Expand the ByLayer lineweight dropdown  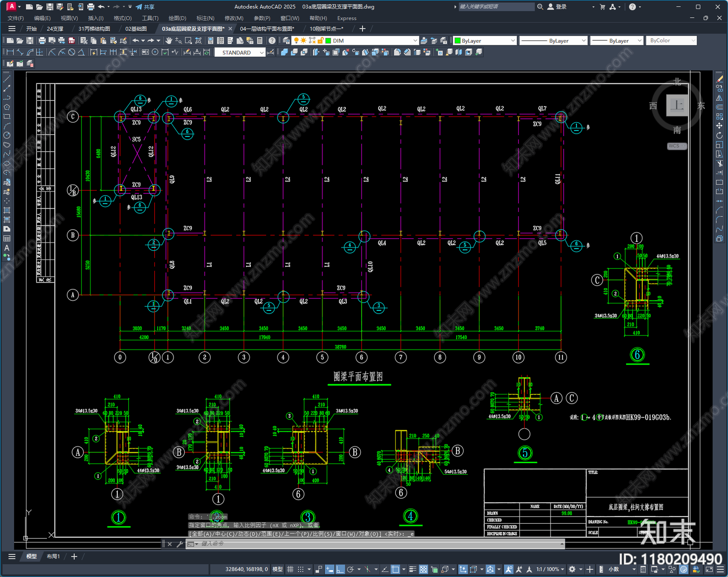click(617, 40)
